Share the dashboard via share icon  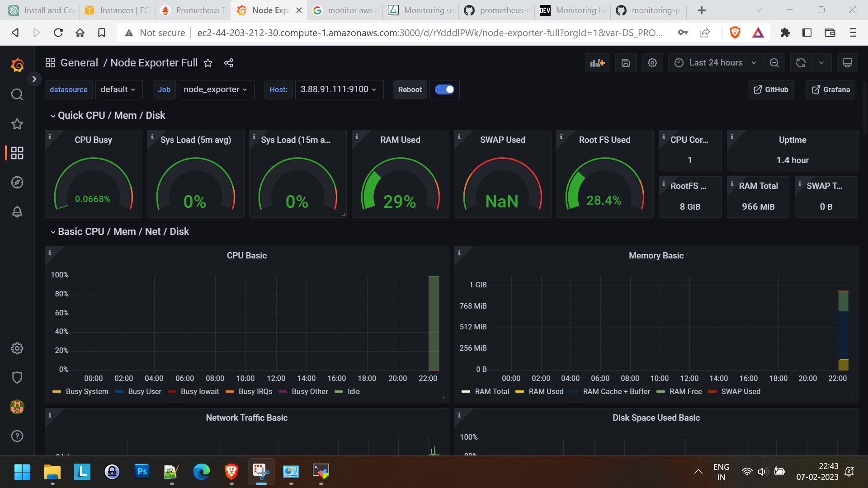coord(229,63)
